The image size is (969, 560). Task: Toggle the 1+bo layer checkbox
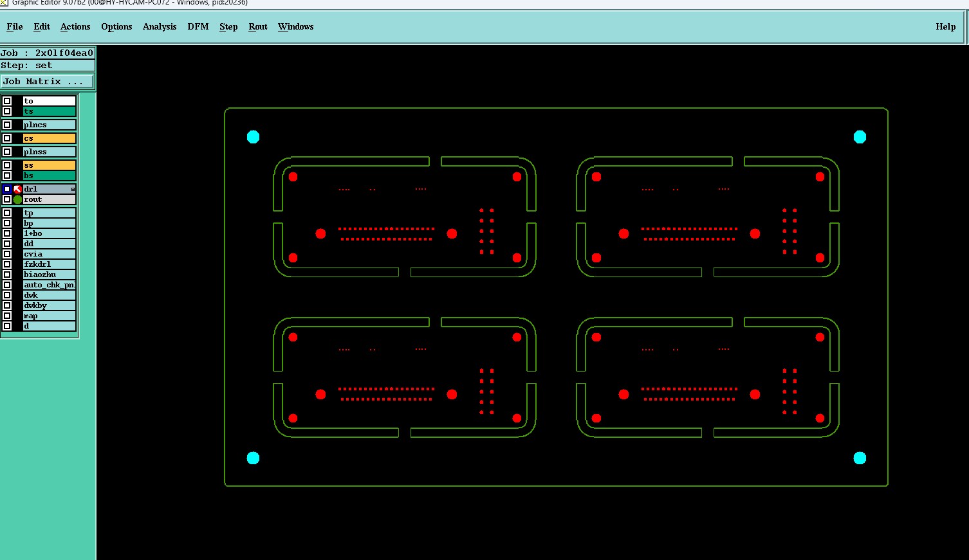7,233
